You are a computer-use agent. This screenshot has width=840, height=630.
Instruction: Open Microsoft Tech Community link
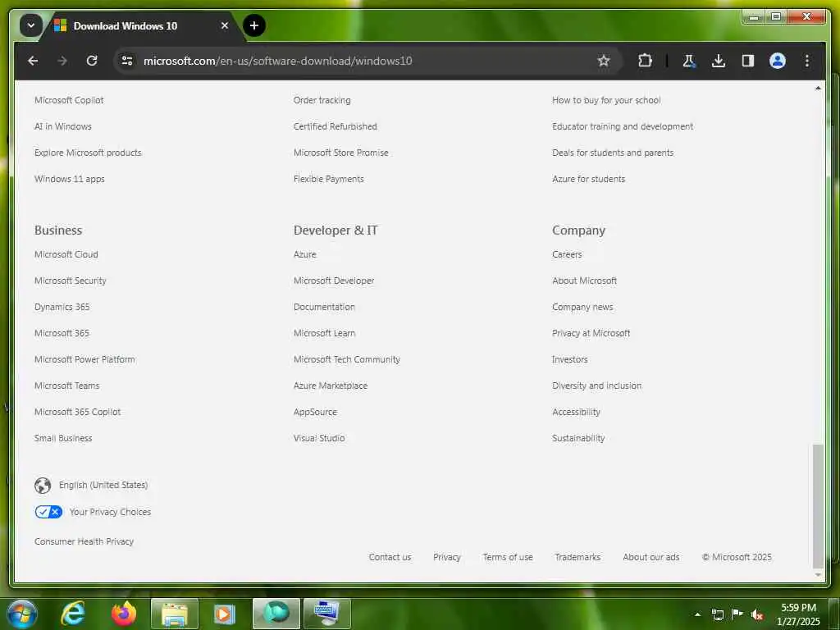click(347, 359)
